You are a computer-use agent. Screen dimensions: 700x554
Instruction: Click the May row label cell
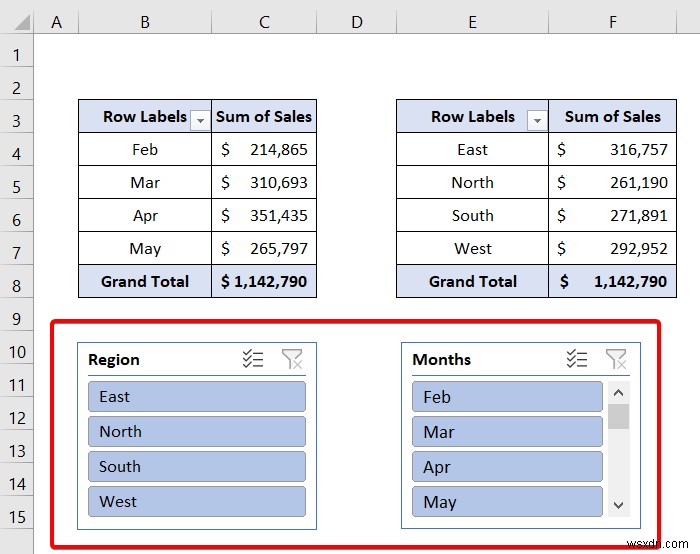[x=145, y=248]
